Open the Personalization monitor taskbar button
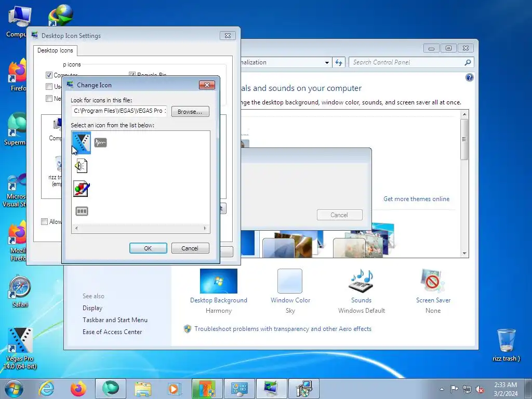This screenshot has width=532, height=399. [271, 389]
